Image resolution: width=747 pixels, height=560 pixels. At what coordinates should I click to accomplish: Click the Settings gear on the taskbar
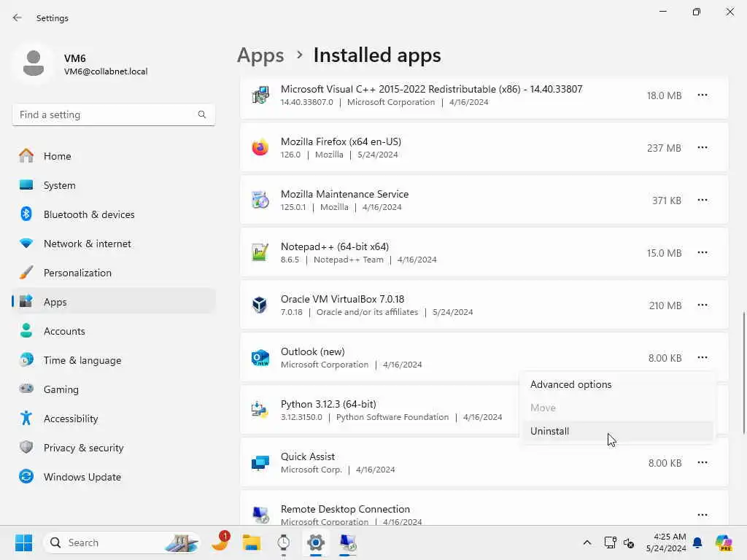pos(315,542)
